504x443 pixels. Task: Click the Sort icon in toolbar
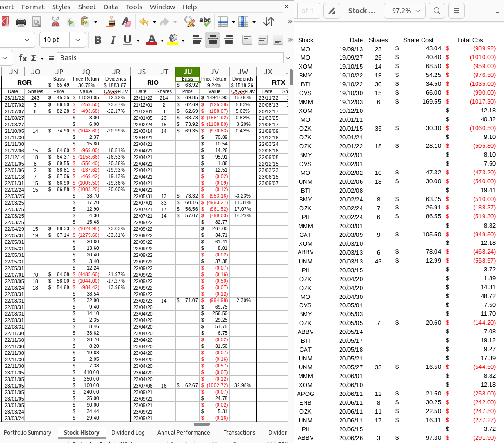click(x=269, y=22)
